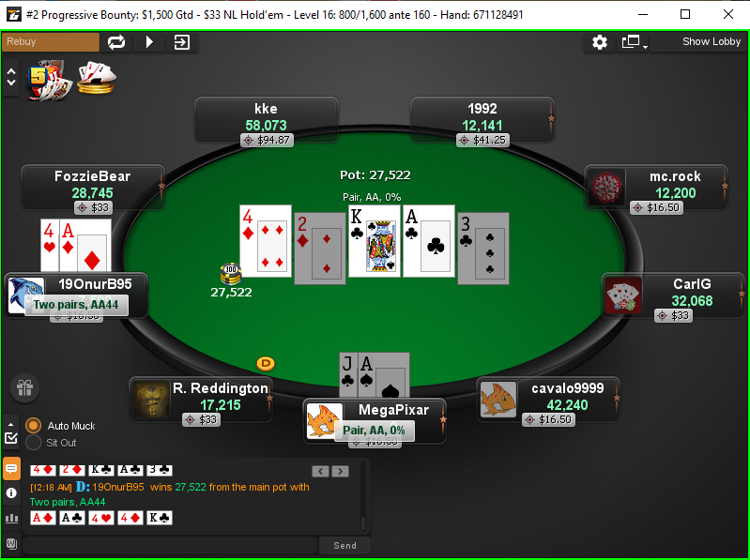Click the refresh arrows icon beside Rebuy
This screenshot has height=560, width=750.
(116, 42)
